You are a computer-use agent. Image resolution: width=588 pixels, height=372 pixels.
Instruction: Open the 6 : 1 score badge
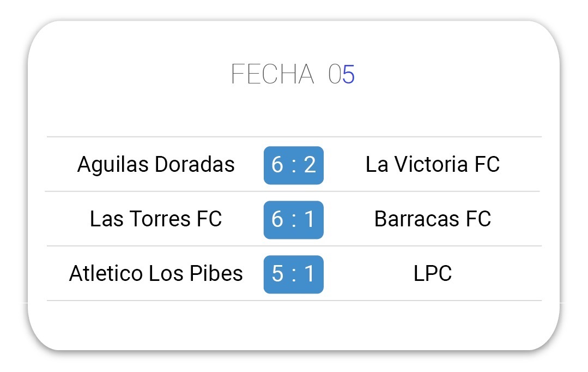point(294,220)
